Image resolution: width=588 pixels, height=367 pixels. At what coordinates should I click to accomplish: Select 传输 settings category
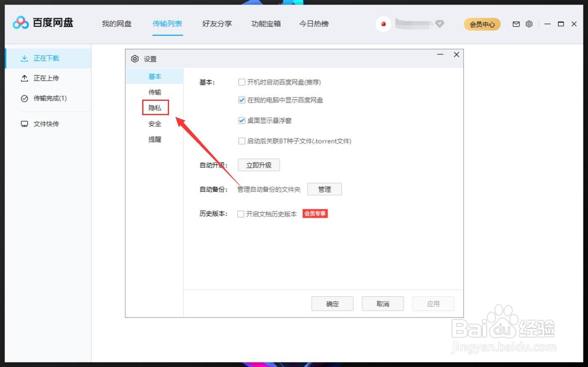154,92
